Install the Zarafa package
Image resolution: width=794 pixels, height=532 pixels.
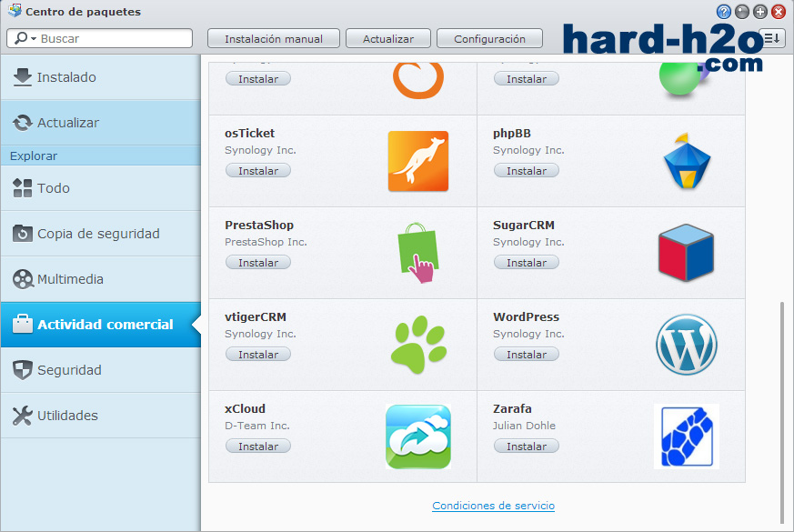tap(527, 446)
